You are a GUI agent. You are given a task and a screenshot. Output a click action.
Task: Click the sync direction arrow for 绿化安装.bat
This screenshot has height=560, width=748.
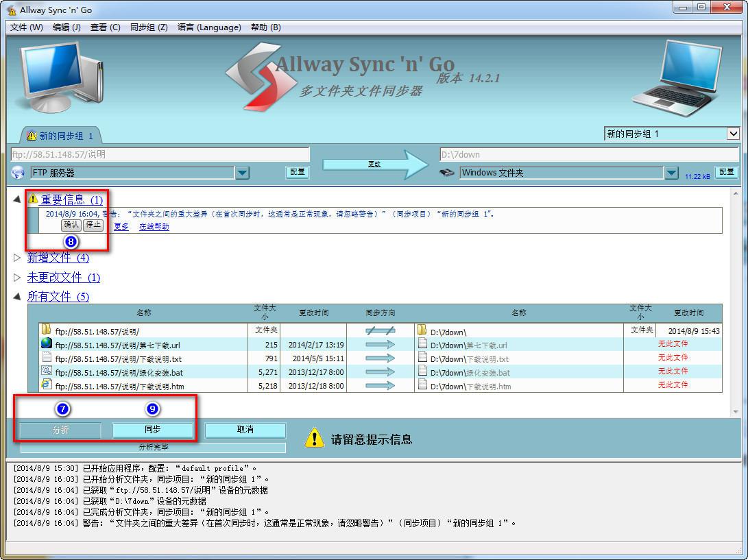[x=381, y=372]
